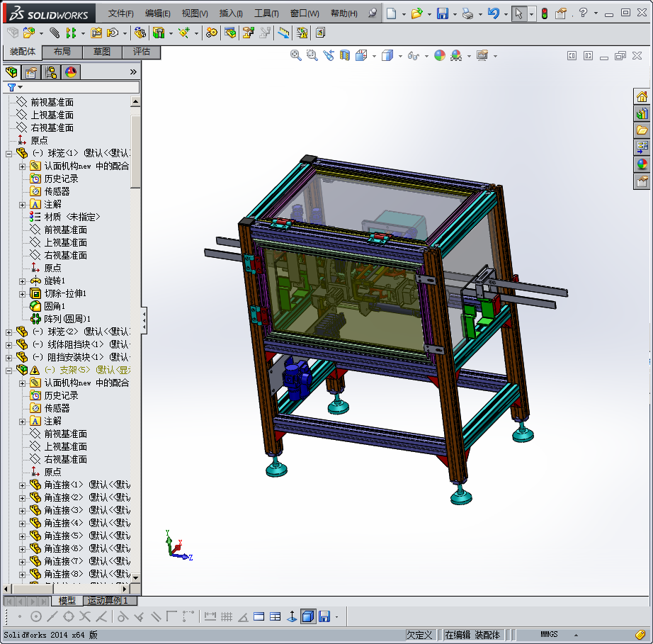Screen dimensions: 653x644
Task: Click the Previous View icon
Action: click(329, 55)
